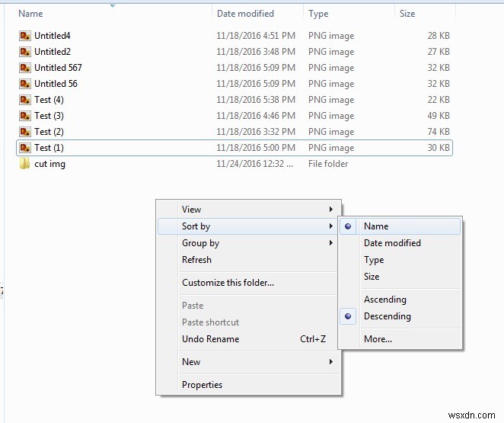Open folder Properties from context menu
Screen dimensions: 504x423
coord(202,385)
